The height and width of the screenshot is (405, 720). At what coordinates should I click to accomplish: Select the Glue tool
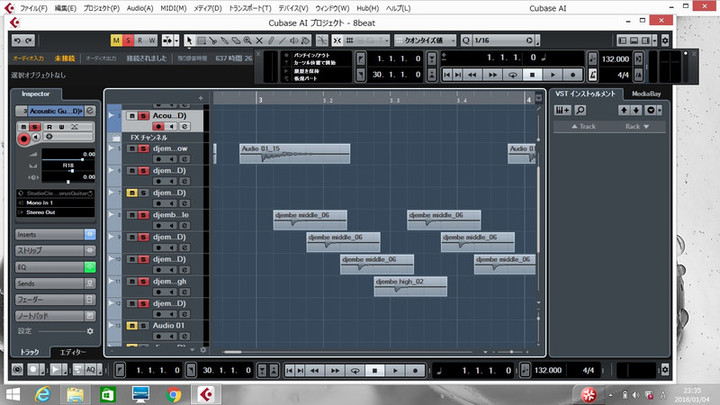225,40
